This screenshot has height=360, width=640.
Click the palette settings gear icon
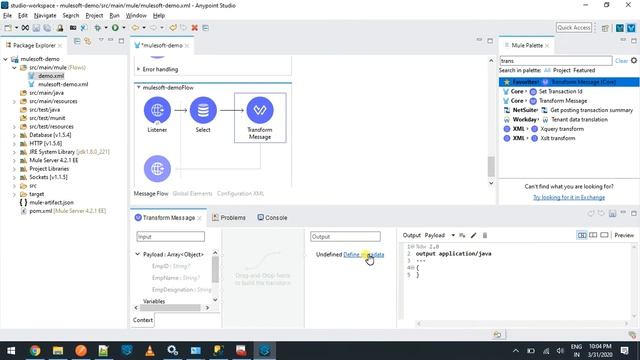[634, 60]
